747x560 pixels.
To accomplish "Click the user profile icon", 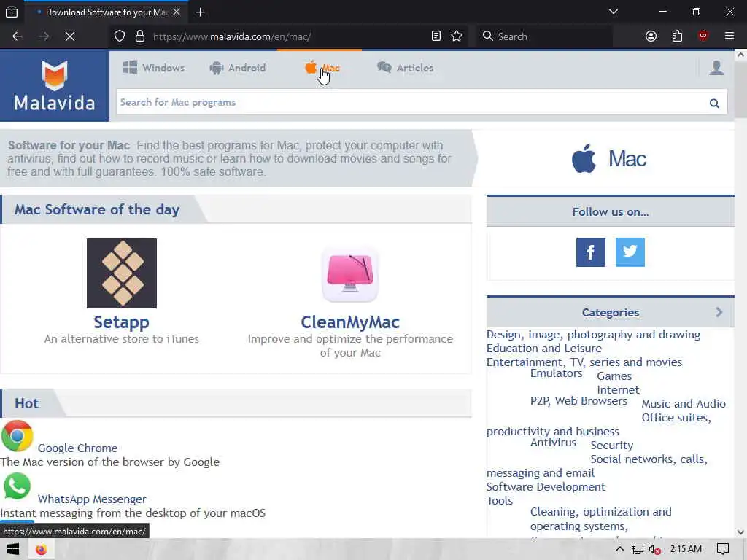I will [716, 68].
